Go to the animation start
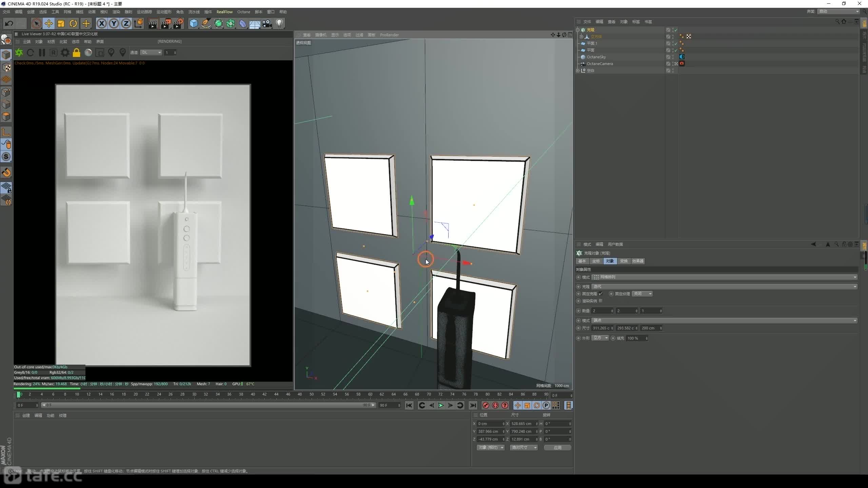Image resolution: width=868 pixels, height=488 pixels. click(409, 405)
